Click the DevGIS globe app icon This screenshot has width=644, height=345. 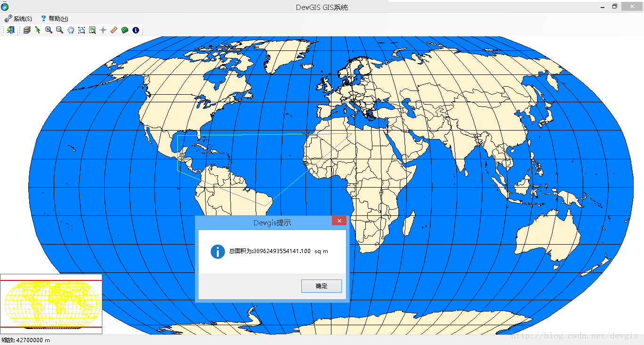[5, 7]
